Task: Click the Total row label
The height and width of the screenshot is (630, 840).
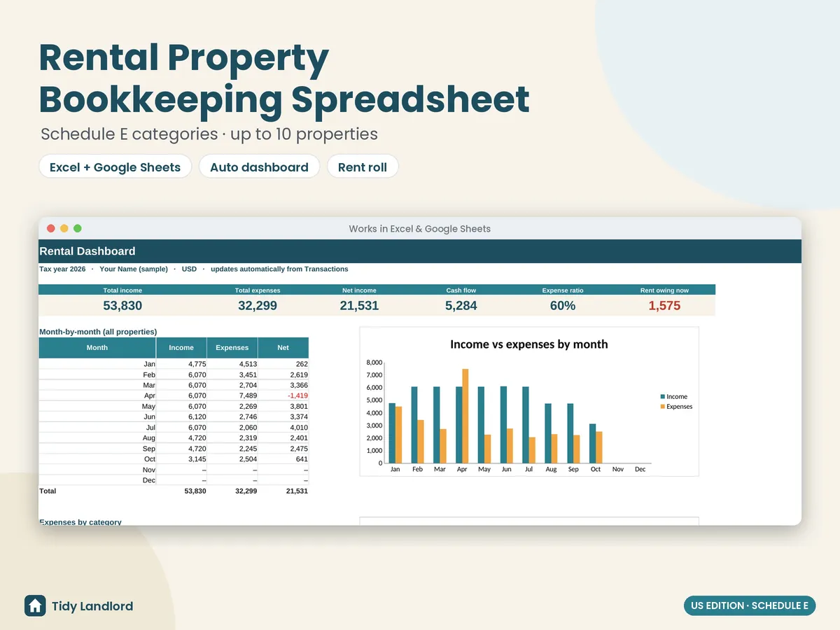Action: [x=48, y=491]
